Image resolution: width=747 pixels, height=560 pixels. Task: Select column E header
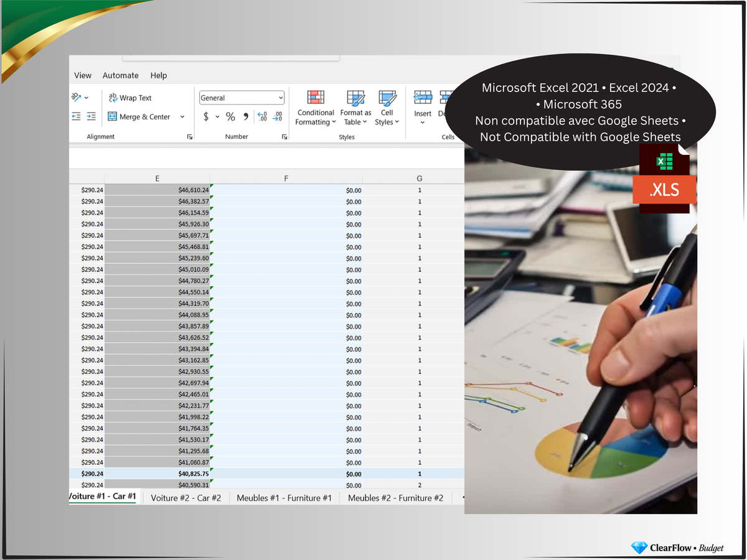click(157, 179)
